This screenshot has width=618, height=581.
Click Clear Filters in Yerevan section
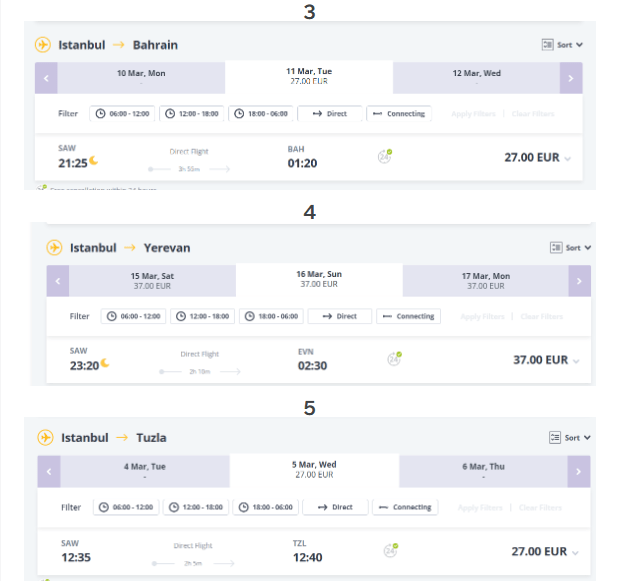pyautogui.click(x=542, y=317)
